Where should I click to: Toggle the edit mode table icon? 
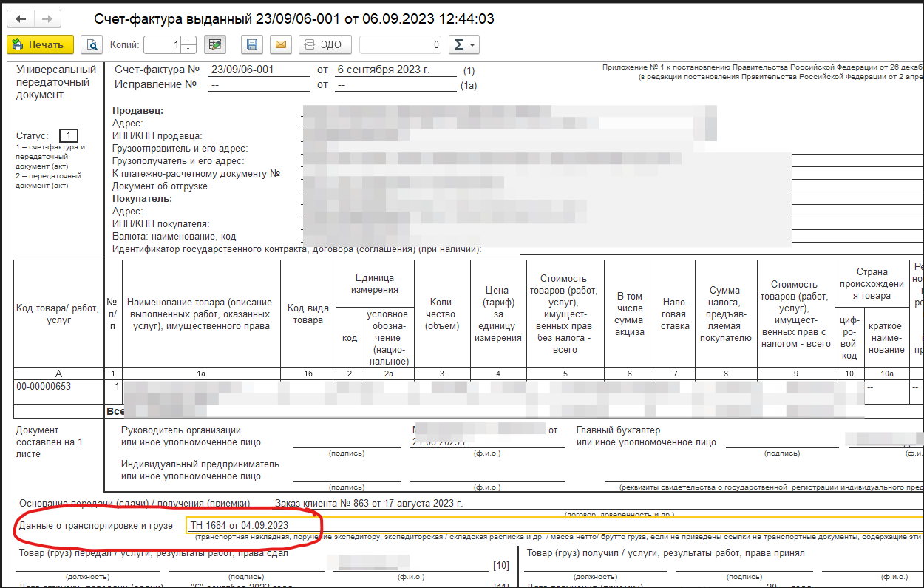click(215, 45)
